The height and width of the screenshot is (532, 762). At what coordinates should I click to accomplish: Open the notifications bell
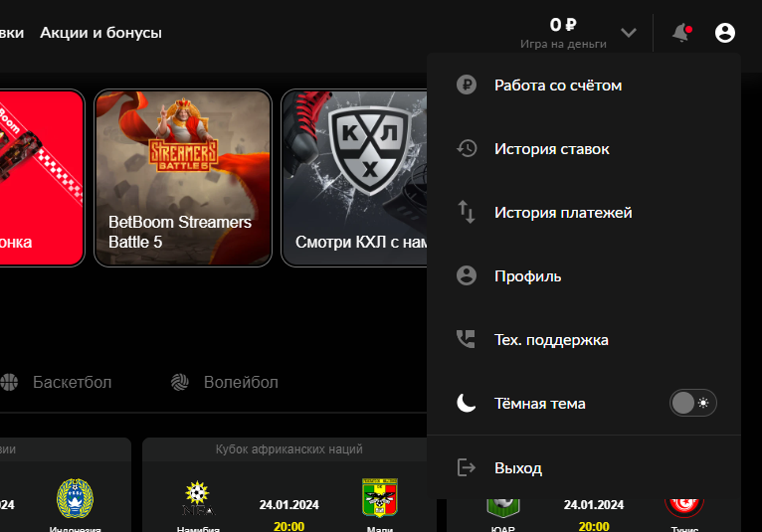tap(681, 33)
